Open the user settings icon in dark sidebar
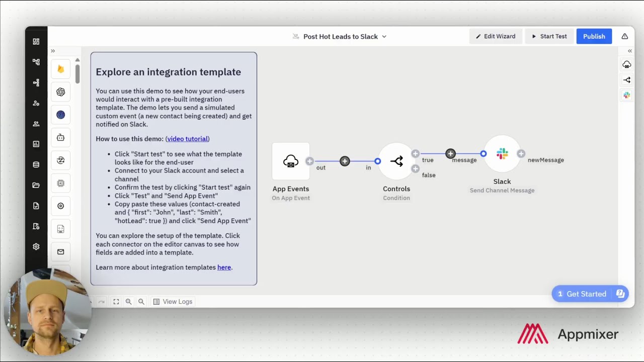This screenshot has width=644, height=362. 36,103
